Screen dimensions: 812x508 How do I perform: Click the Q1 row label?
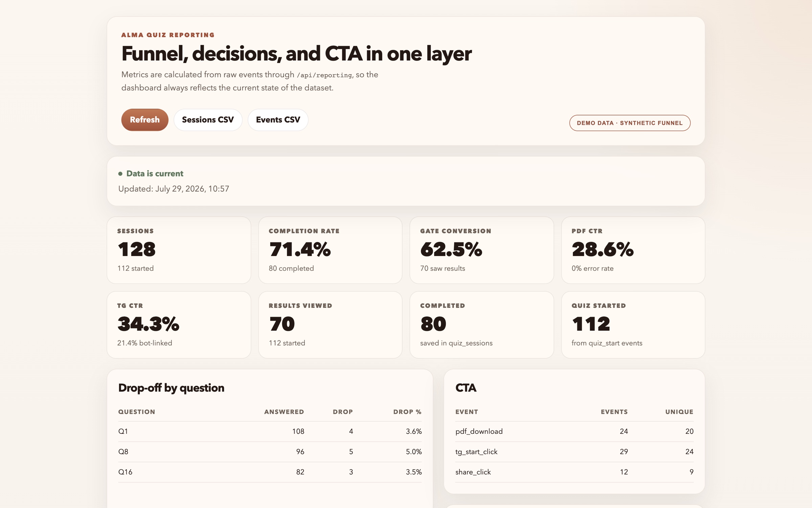(123, 431)
